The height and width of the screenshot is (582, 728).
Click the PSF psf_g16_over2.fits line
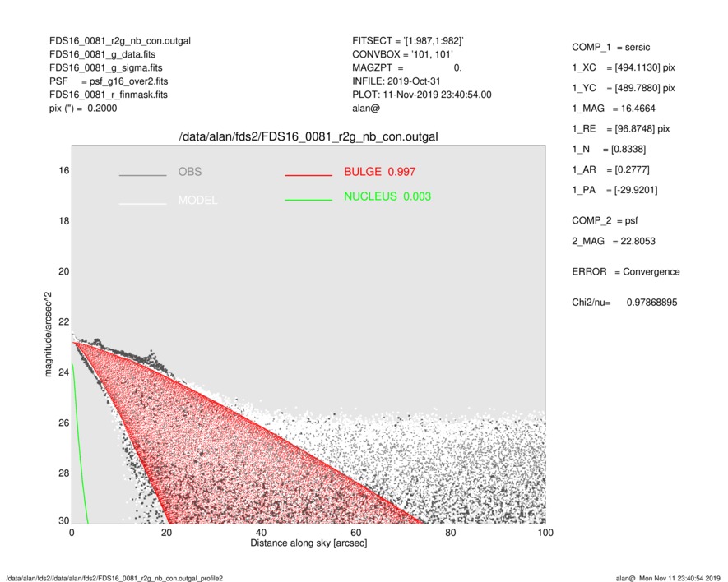(110, 81)
